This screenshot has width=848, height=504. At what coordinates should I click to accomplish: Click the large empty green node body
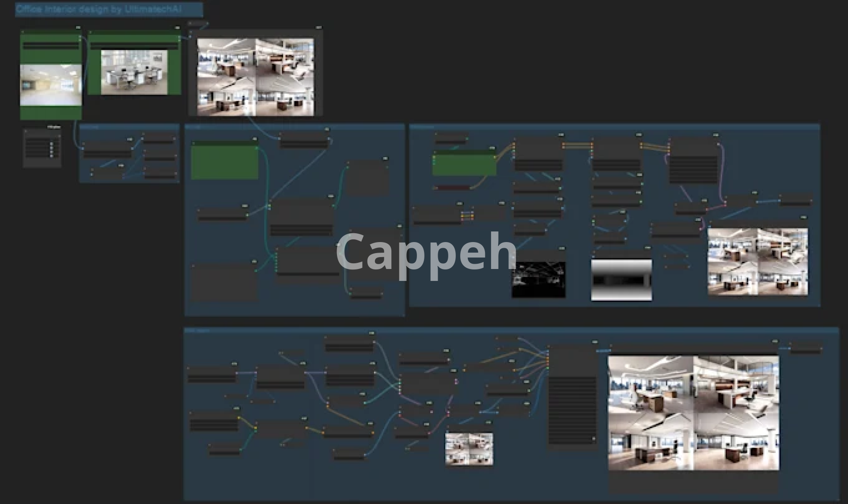tap(224, 163)
